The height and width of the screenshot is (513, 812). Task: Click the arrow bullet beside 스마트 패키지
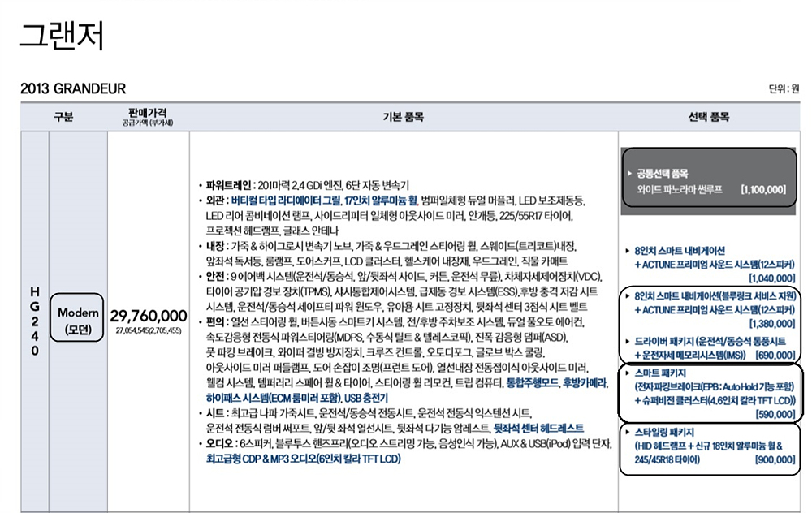coord(629,374)
